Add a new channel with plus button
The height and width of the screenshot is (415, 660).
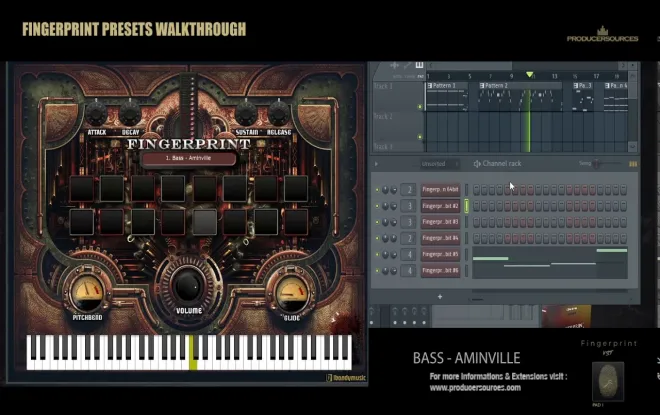440,297
